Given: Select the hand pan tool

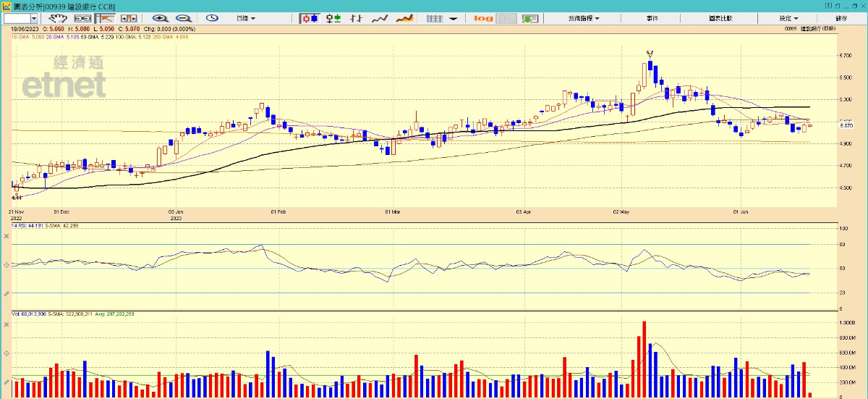Looking at the screenshot, I should click(58, 18).
